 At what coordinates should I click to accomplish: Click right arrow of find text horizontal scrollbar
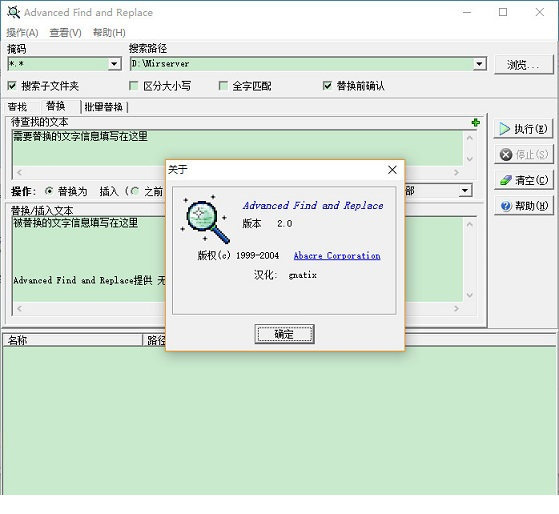(x=456, y=173)
